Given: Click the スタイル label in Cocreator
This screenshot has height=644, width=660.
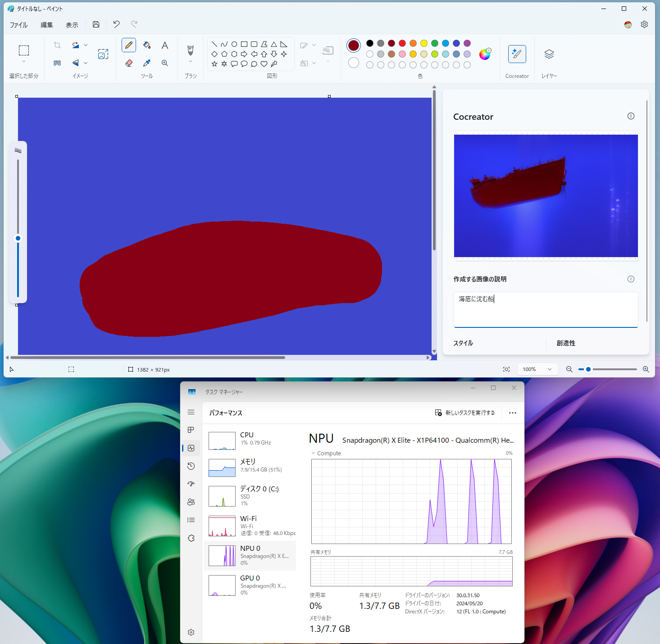Looking at the screenshot, I should [x=463, y=343].
